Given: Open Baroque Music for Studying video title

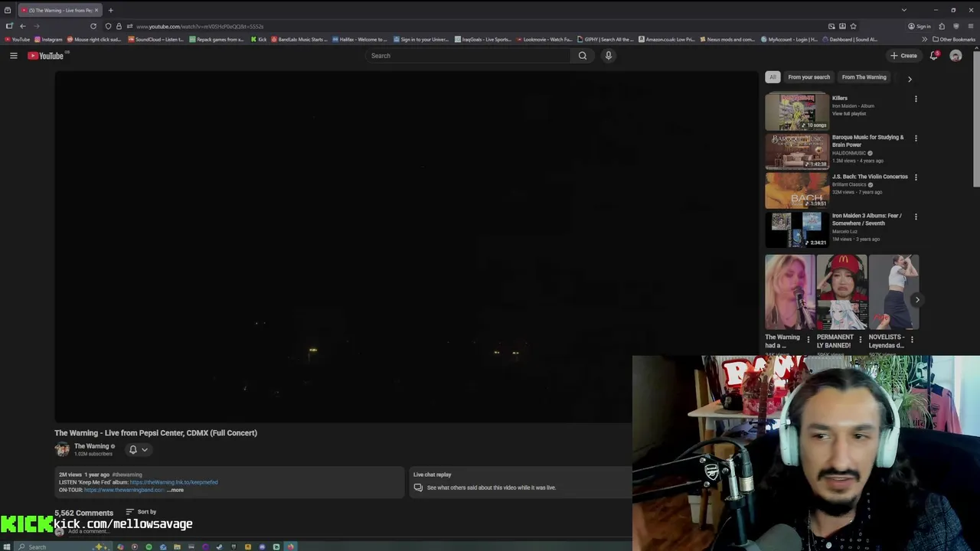Looking at the screenshot, I should coord(867,141).
